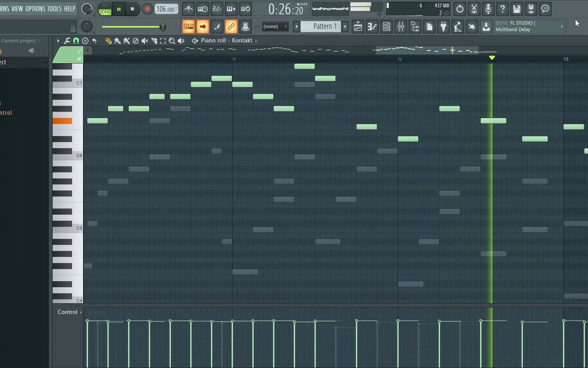This screenshot has height=368, width=588.
Task: Select the Delete tool icon
Action: click(x=135, y=41)
